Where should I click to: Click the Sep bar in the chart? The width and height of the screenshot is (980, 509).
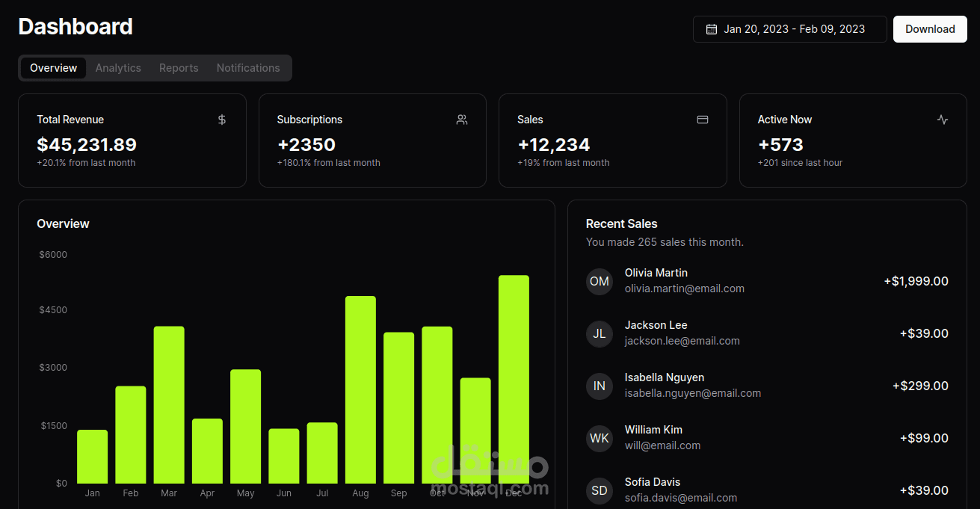click(x=398, y=408)
